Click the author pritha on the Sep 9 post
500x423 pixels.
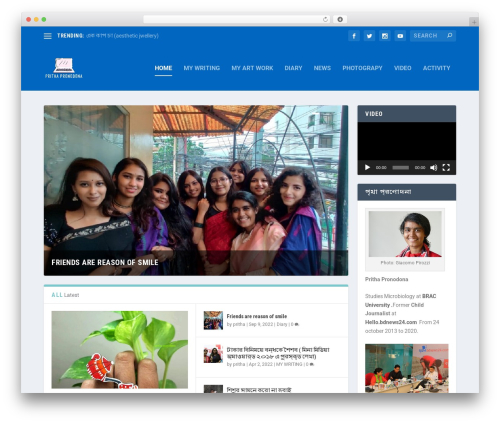(239, 324)
